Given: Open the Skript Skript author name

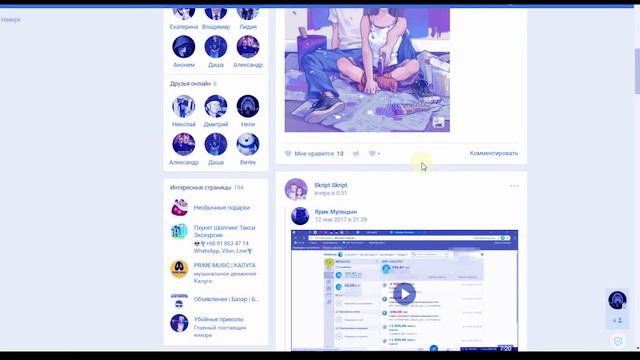Looking at the screenshot, I should tap(331, 185).
